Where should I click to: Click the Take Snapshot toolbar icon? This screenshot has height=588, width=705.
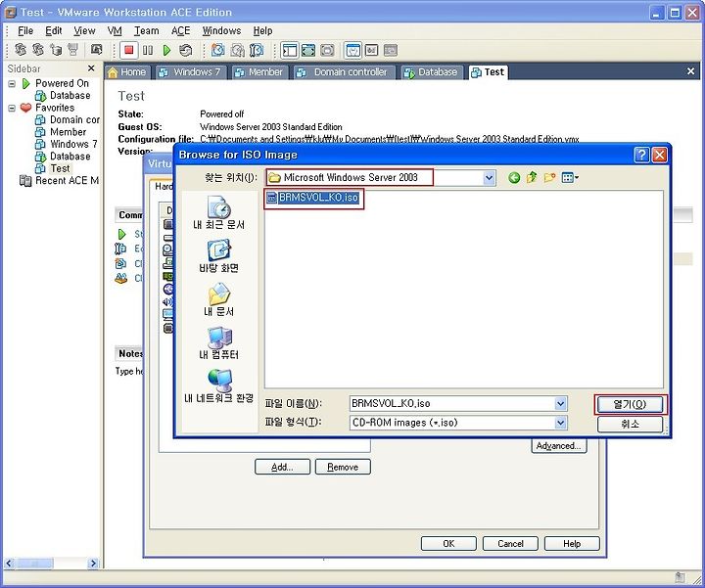[218, 50]
